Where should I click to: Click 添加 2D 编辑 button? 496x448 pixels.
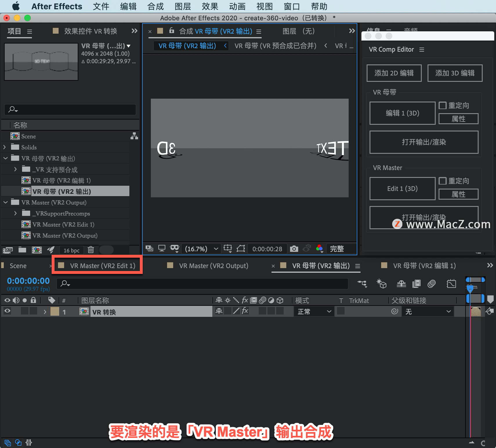394,73
